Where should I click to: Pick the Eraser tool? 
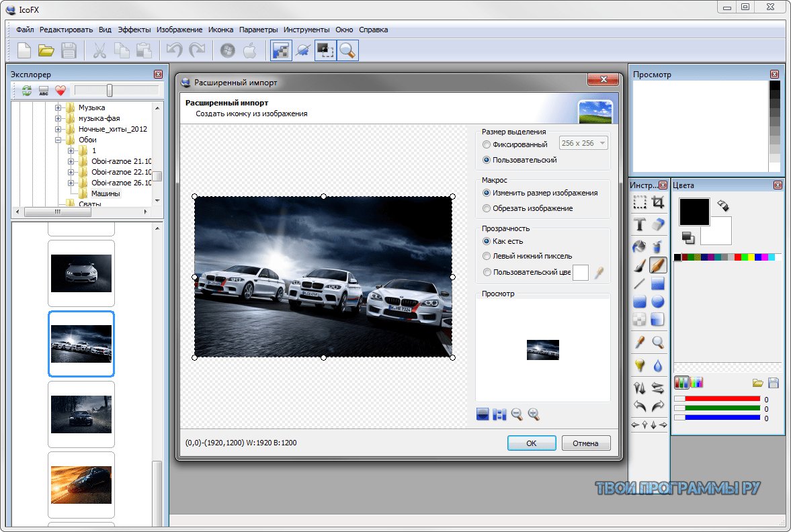(x=658, y=224)
